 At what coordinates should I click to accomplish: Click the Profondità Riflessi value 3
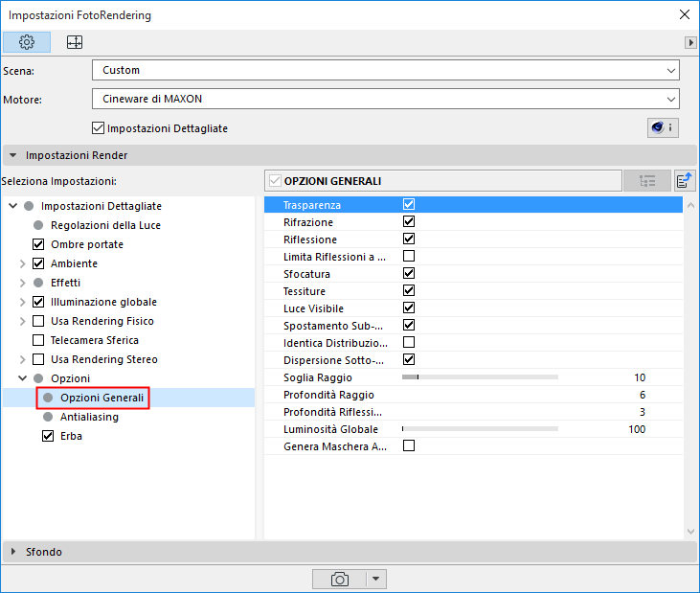[x=643, y=412]
